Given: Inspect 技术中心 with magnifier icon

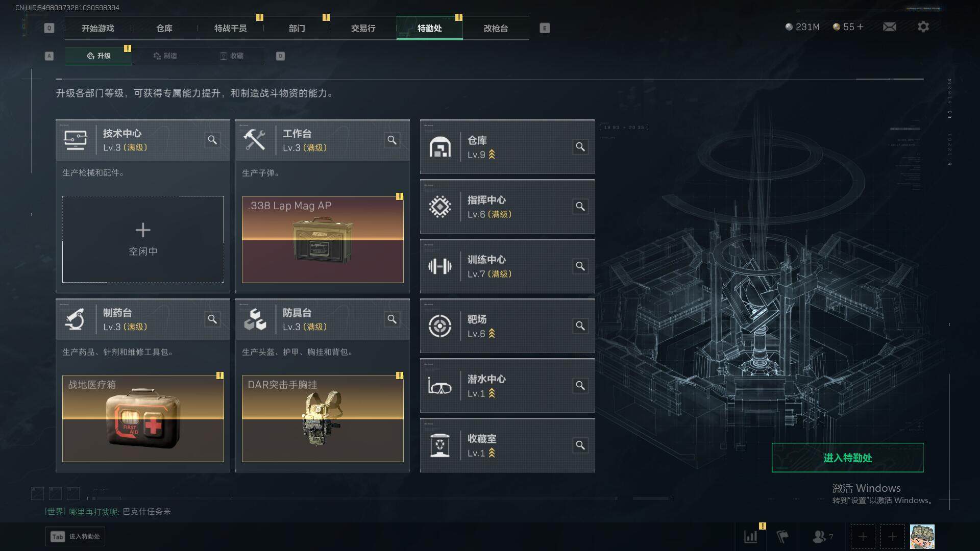Looking at the screenshot, I should [212, 140].
